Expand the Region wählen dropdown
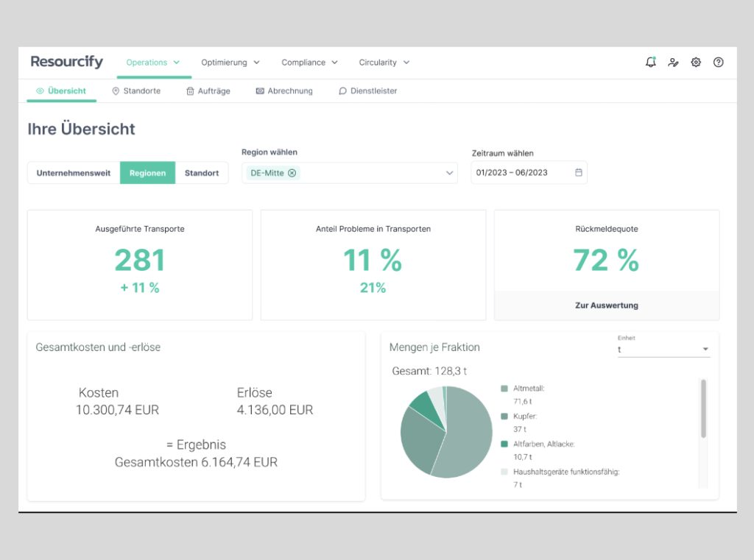 [x=450, y=173]
